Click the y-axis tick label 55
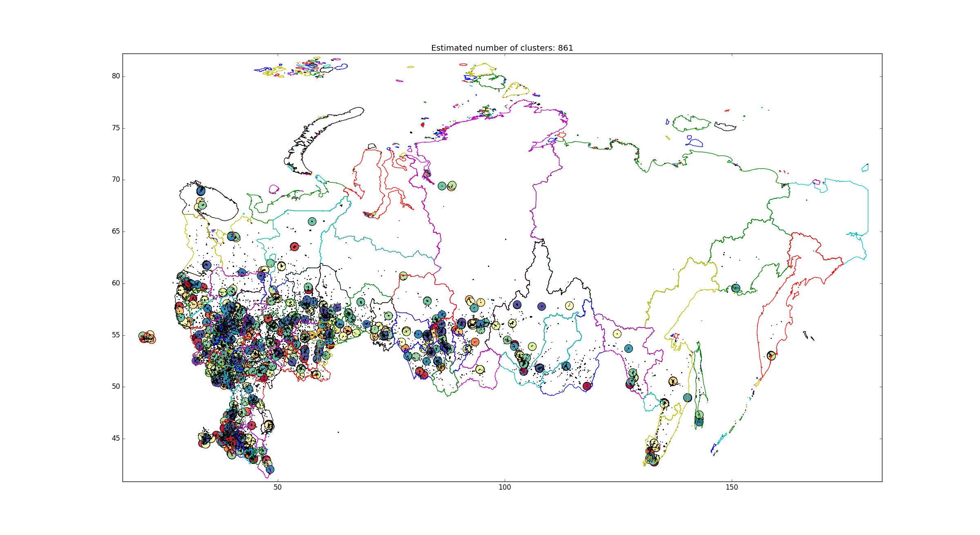 (116, 335)
